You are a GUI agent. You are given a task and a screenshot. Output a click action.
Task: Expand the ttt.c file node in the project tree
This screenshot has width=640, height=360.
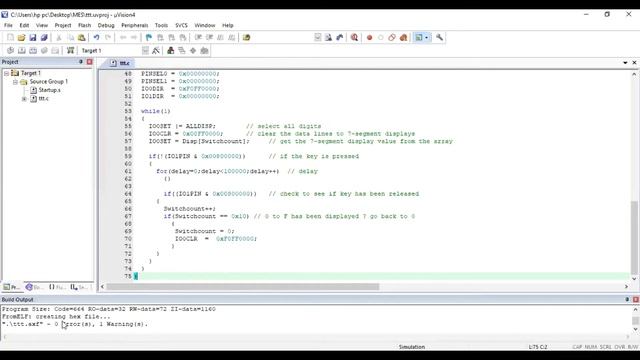[x=24, y=99]
